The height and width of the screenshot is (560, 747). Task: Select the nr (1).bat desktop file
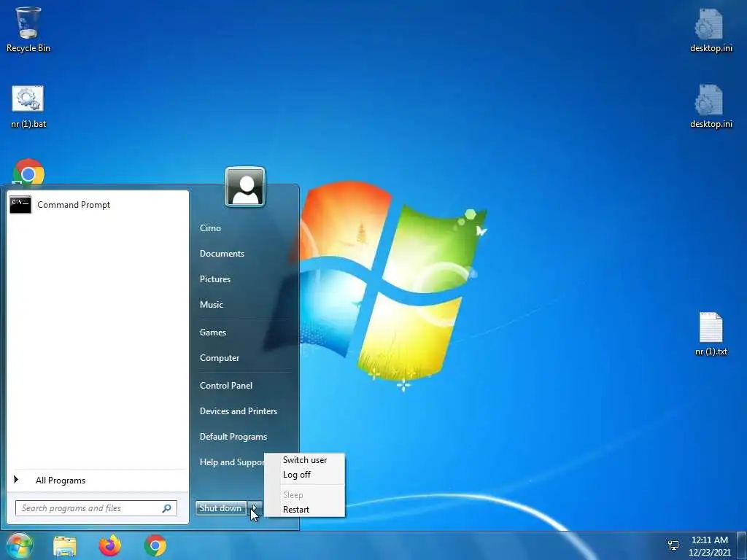tap(28, 106)
